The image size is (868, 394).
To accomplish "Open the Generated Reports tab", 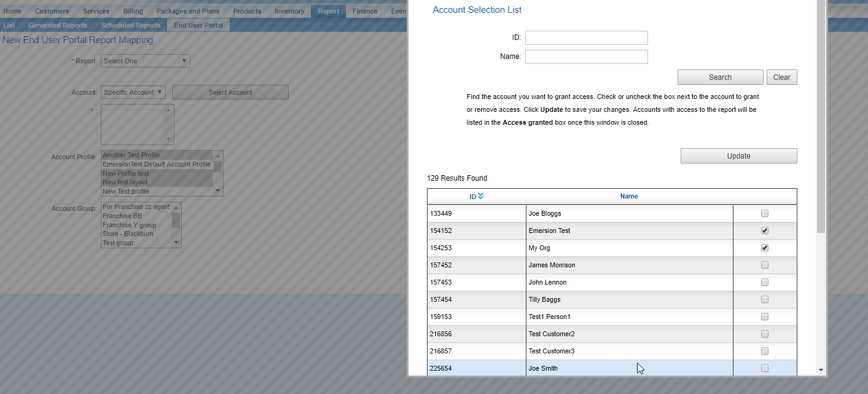I will coord(58,25).
